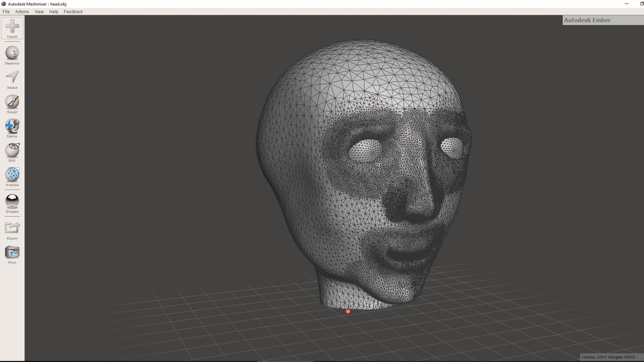644x362 pixels.
Task: Select the Edit tool
Action: [x=12, y=152]
